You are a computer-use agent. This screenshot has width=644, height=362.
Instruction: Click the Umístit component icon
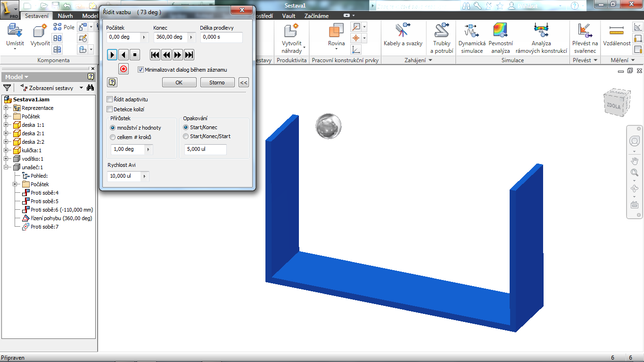pos(15,31)
